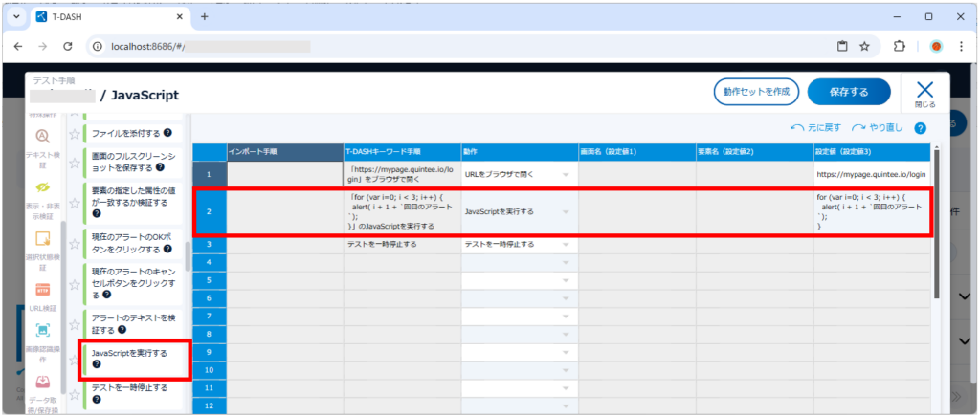Screen dimensions: 980x416
Task: Open the 画像認識操作 category icon
Action: point(41,331)
